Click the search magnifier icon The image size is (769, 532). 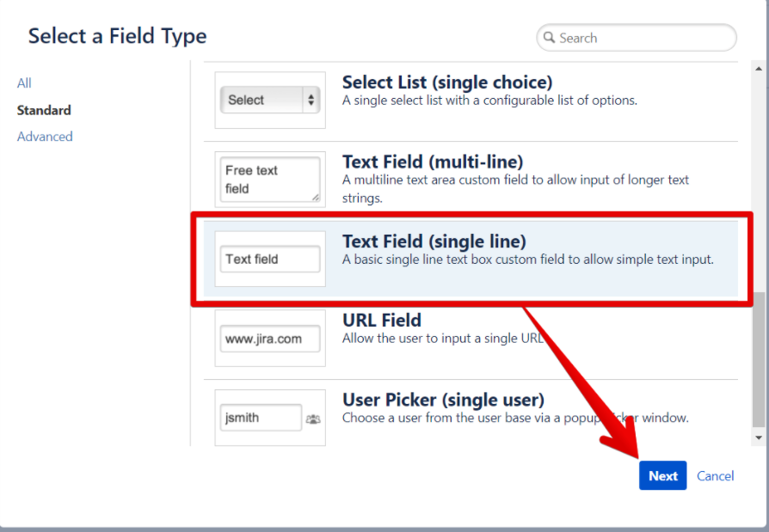[550, 38]
